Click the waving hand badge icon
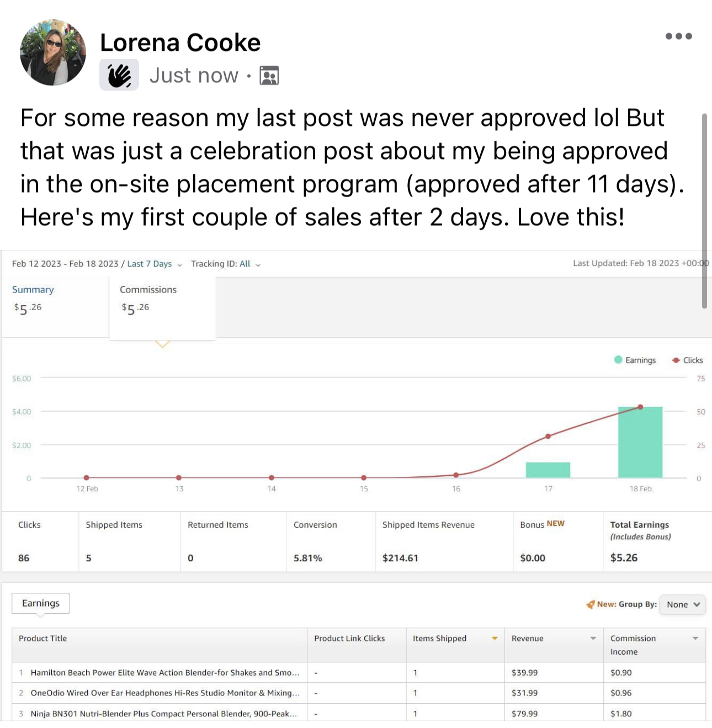712x728 pixels. coord(119,76)
